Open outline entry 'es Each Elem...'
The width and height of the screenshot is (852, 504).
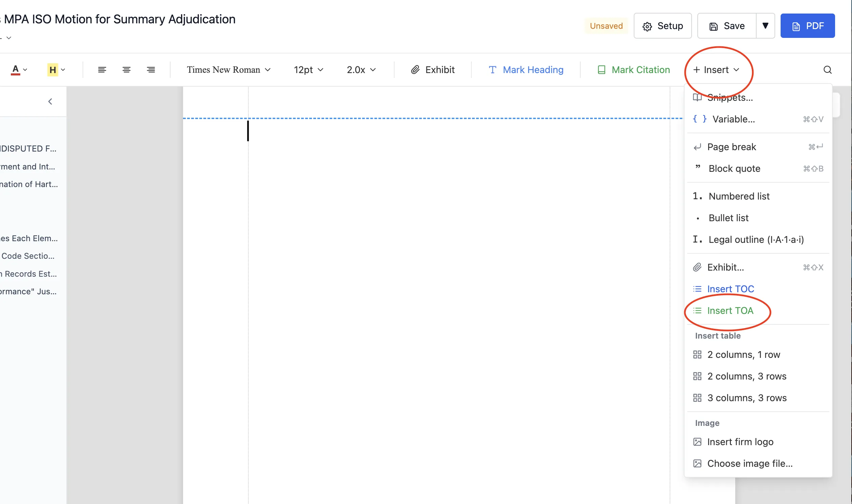click(29, 238)
